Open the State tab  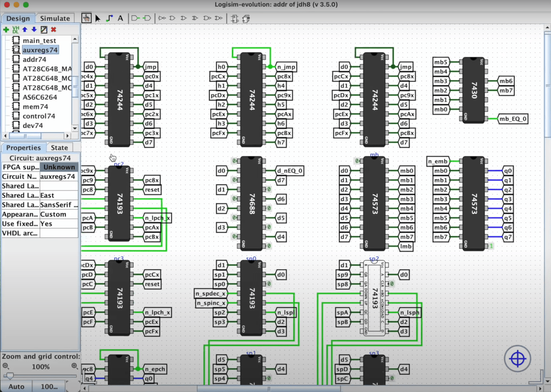click(x=59, y=148)
